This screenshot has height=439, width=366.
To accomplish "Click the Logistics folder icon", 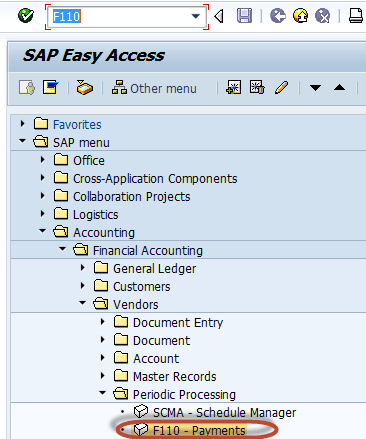I will tap(61, 214).
